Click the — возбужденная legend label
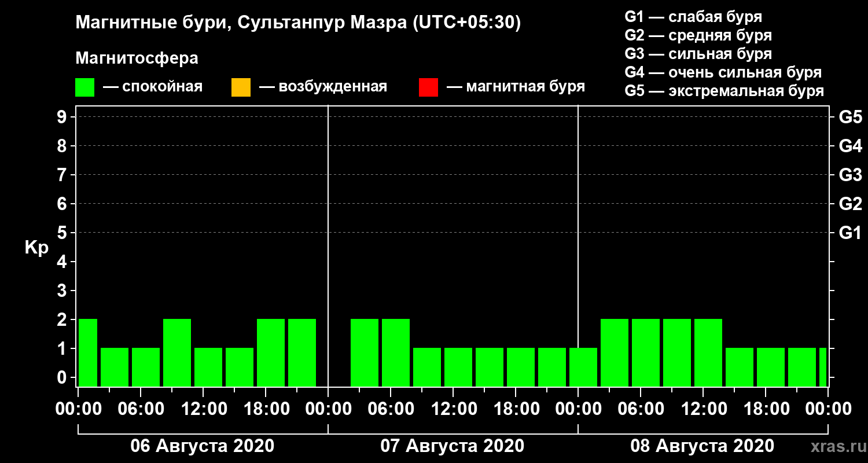This screenshot has width=868, height=463. coord(323,87)
